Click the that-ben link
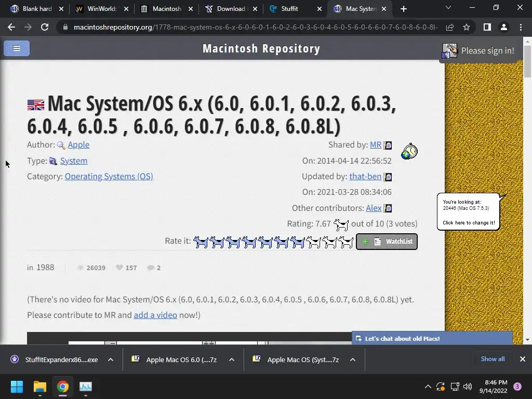532x399 pixels. (x=365, y=177)
